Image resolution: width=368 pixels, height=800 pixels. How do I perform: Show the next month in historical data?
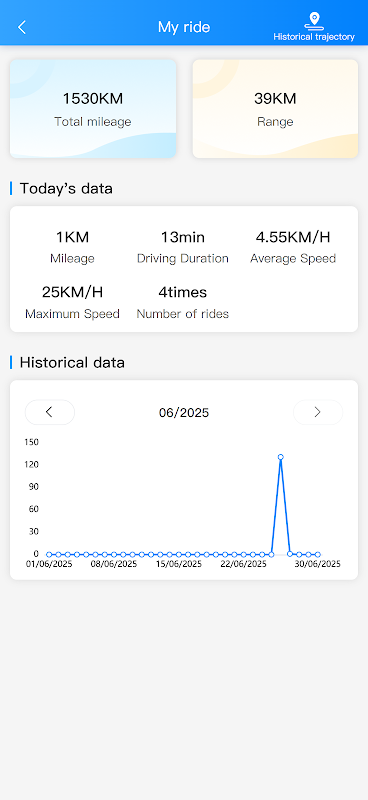pyautogui.click(x=318, y=412)
